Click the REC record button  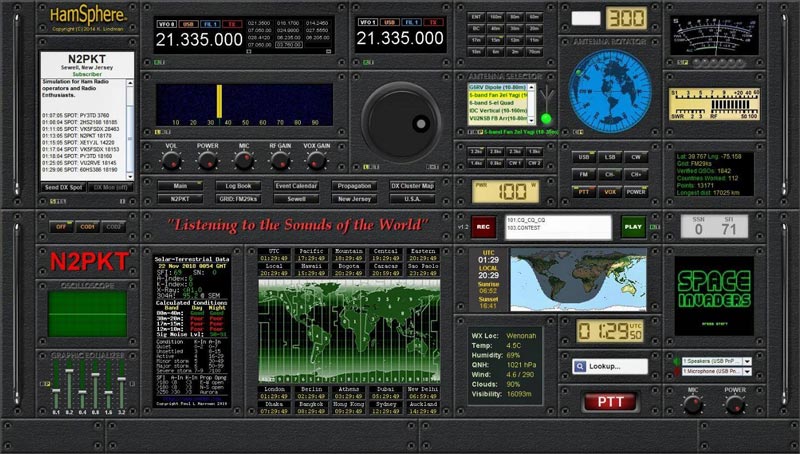[x=483, y=227]
